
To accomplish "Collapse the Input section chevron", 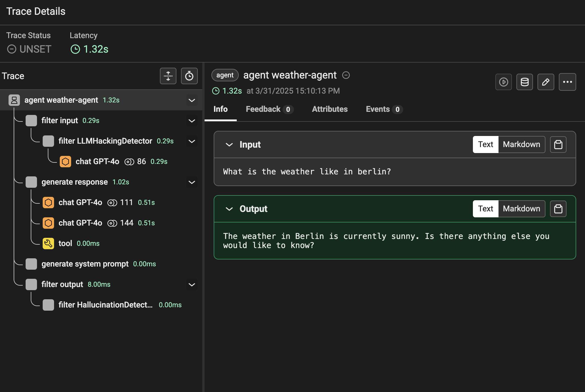I will pyautogui.click(x=229, y=145).
